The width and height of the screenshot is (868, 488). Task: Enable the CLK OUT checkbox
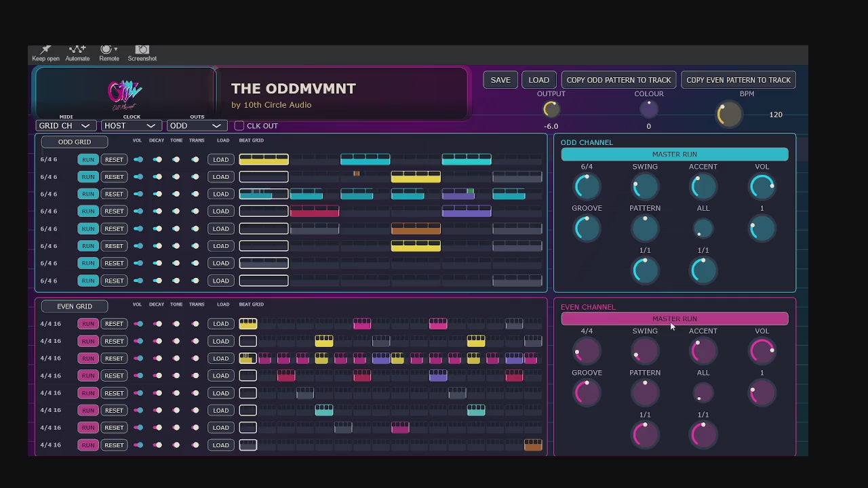point(239,126)
